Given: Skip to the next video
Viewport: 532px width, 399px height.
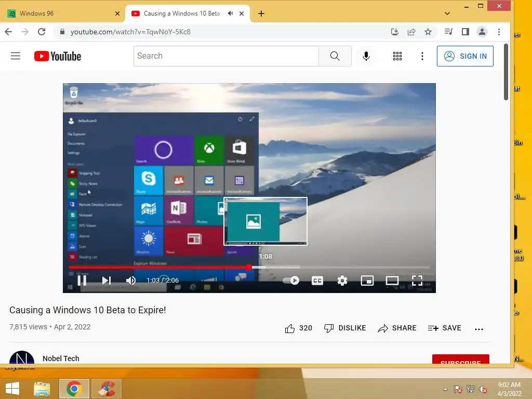Looking at the screenshot, I should tap(106, 280).
